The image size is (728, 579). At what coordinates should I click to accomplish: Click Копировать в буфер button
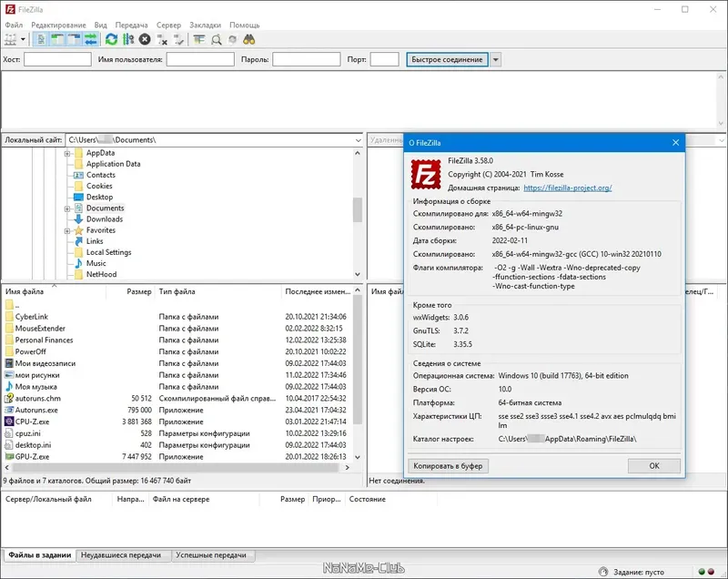448,466
